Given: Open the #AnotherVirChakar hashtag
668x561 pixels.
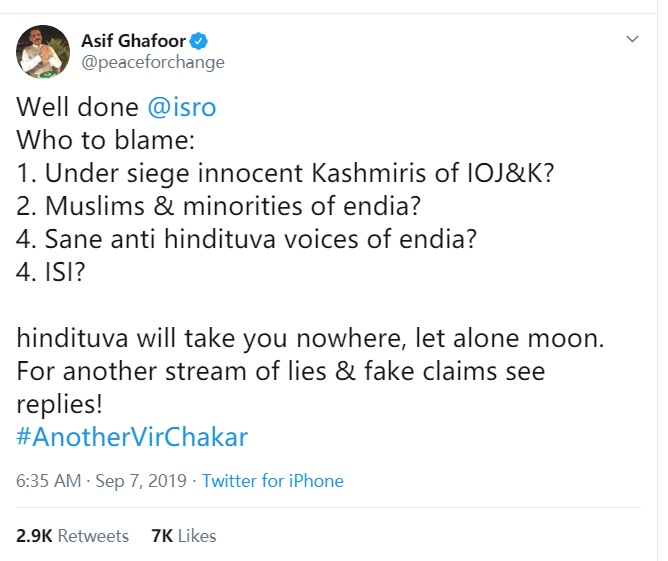Looking at the screenshot, I should point(131,438).
